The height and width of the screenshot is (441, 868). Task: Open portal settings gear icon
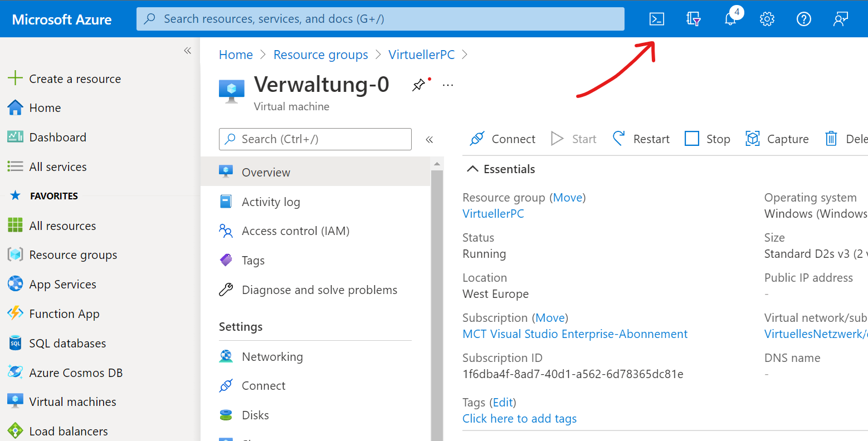click(767, 19)
